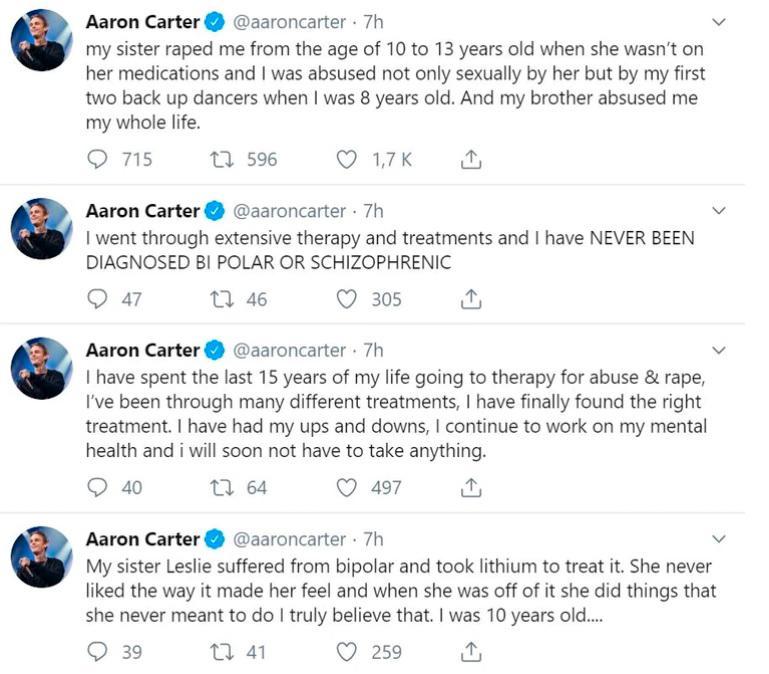Open Aaron Carter's name on first tweet
The height and width of the screenshot is (674, 769).
point(143,22)
